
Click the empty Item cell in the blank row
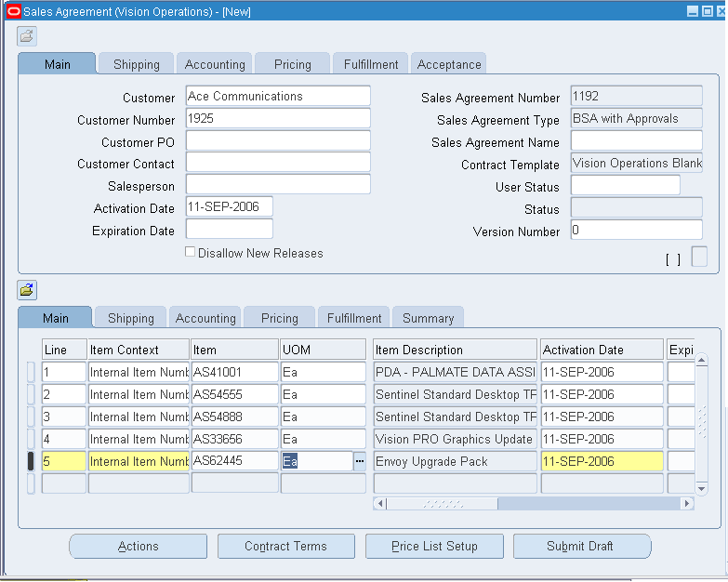click(x=235, y=483)
